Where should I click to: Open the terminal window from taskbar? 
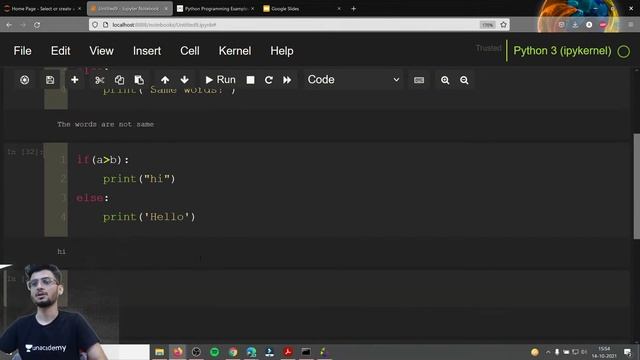point(306,352)
